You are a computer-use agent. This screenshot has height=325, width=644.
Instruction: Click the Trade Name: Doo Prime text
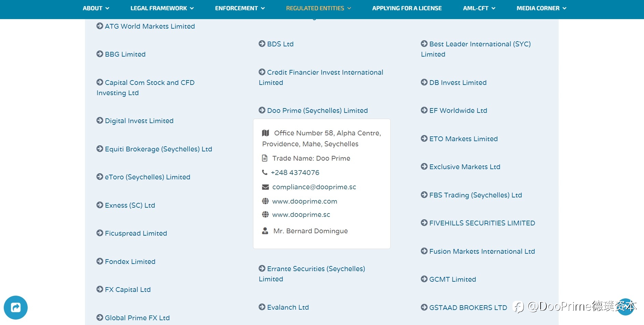311,158
